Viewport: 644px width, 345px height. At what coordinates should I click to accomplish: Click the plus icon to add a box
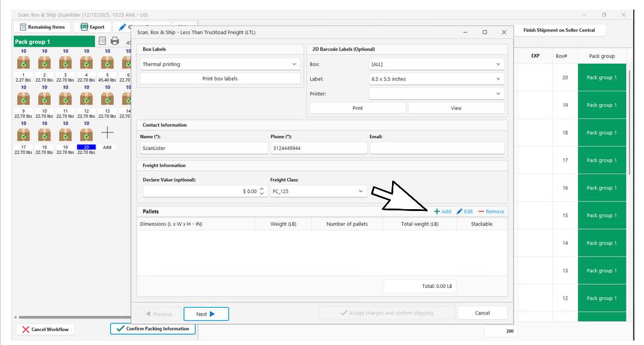107,133
